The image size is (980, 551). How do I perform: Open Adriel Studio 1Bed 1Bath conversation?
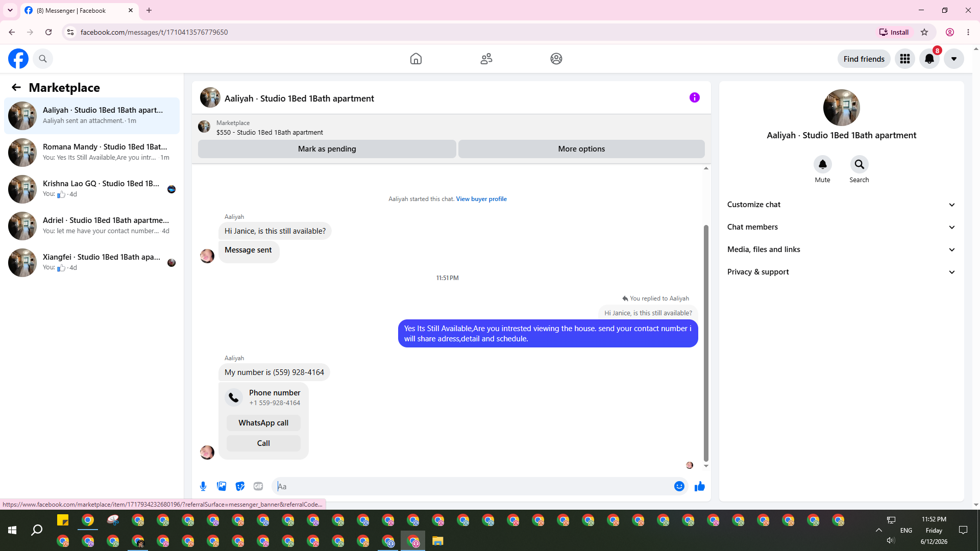point(92,226)
